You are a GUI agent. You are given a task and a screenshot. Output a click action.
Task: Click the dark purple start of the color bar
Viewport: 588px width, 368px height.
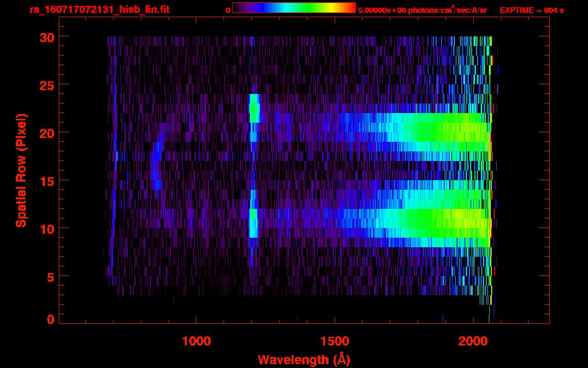[238, 8]
